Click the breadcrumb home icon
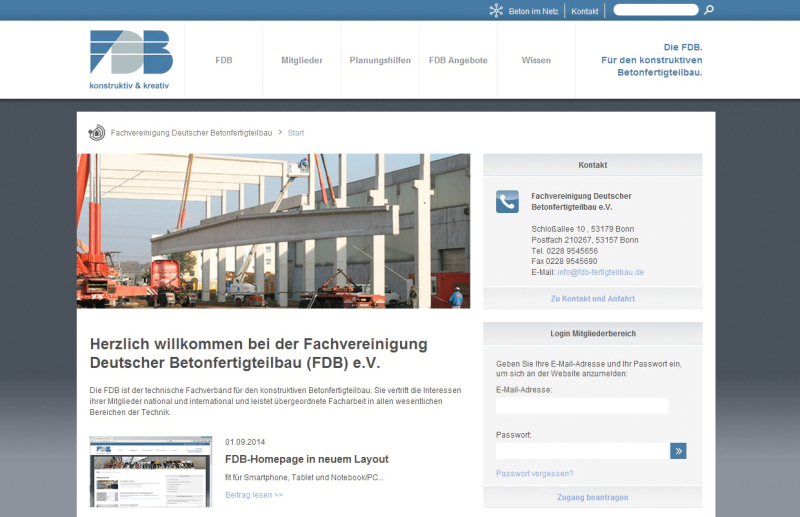This screenshot has width=800, height=517. tap(96, 133)
